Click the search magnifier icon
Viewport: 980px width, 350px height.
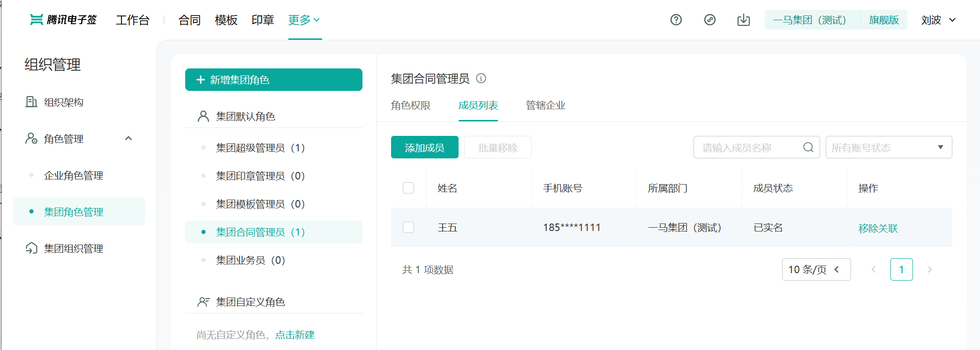click(808, 148)
